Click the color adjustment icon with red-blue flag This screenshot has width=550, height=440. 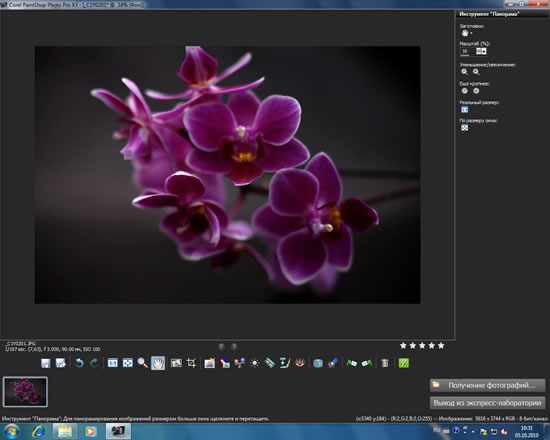point(225,363)
